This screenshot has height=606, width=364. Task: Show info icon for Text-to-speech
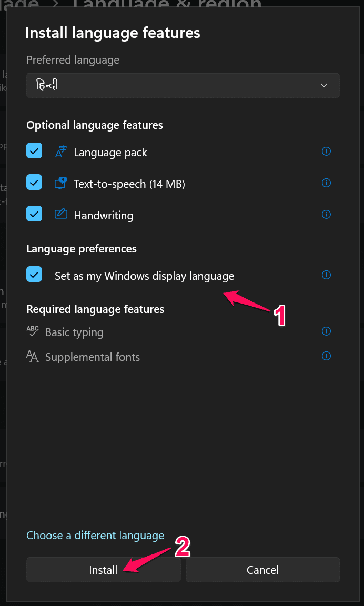326,183
